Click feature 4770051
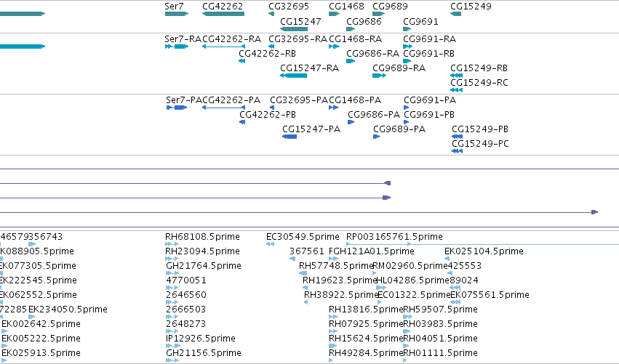 (x=186, y=280)
